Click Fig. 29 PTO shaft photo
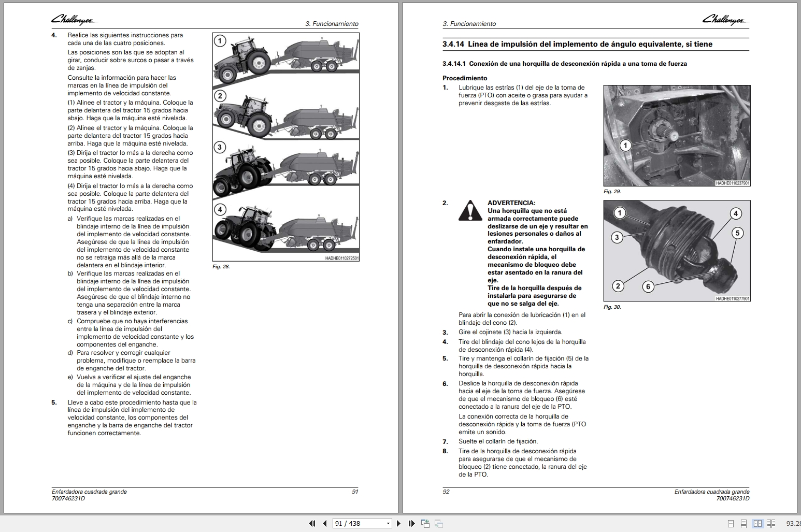 pos(677,136)
